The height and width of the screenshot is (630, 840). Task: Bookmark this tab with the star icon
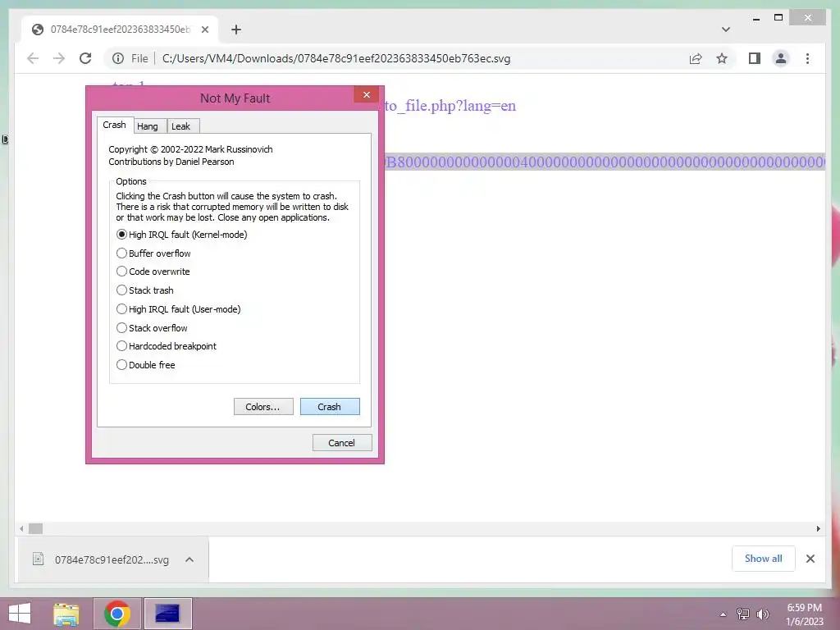pyautogui.click(x=722, y=58)
